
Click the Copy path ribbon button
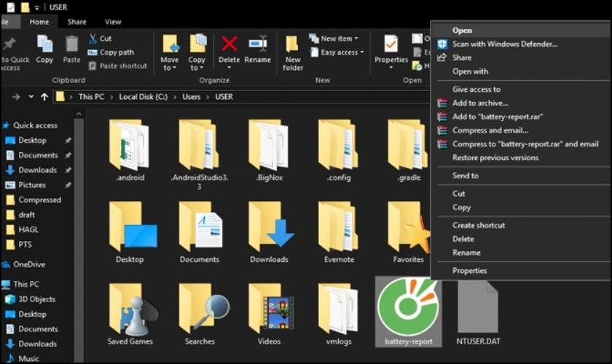(111, 52)
